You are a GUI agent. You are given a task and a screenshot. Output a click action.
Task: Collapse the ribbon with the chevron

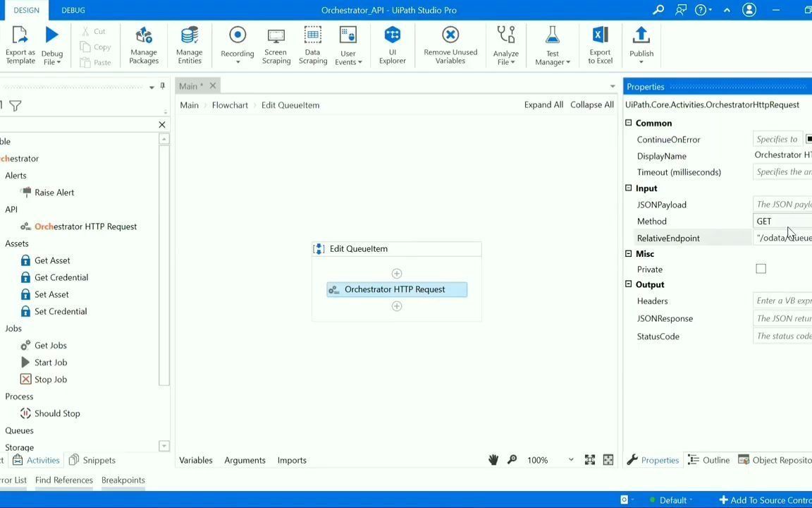727,10
